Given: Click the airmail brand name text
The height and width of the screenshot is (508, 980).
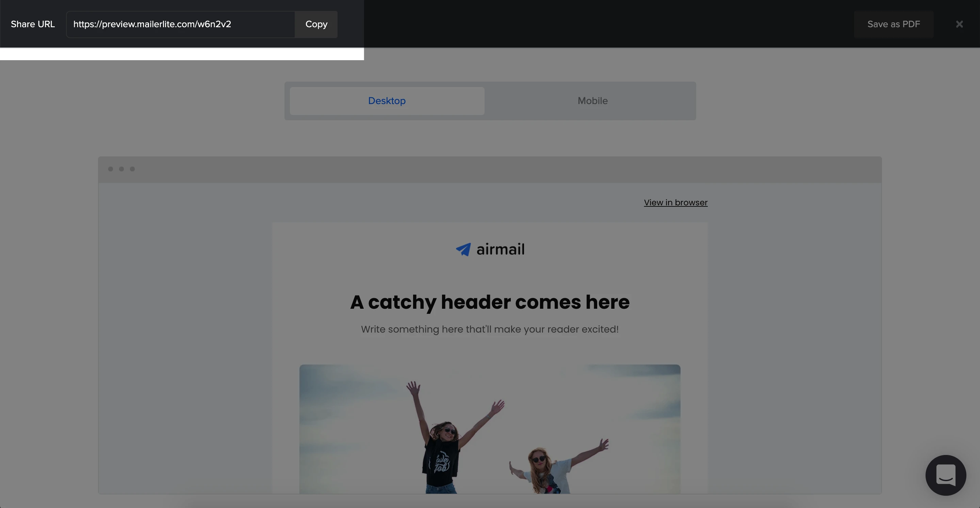Looking at the screenshot, I should (x=500, y=250).
